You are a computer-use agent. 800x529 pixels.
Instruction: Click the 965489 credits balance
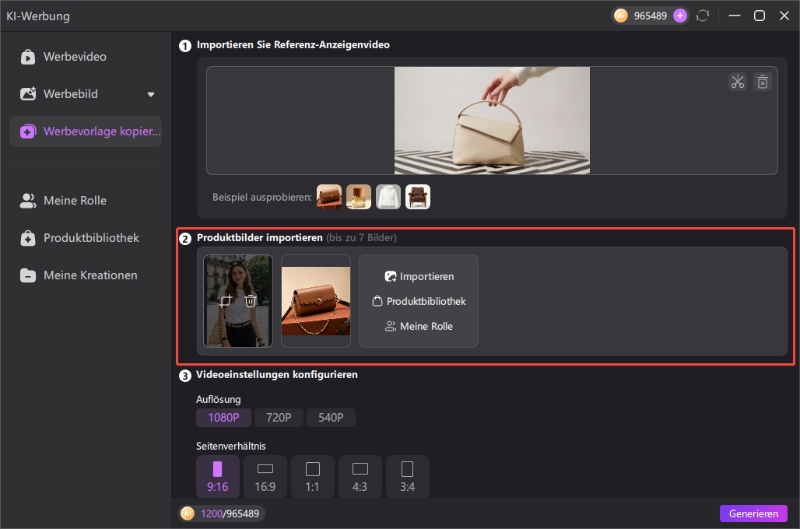651,16
